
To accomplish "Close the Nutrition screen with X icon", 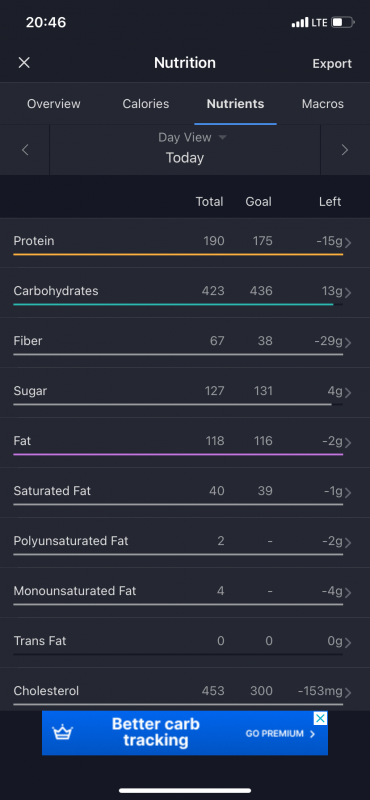I will [24, 63].
